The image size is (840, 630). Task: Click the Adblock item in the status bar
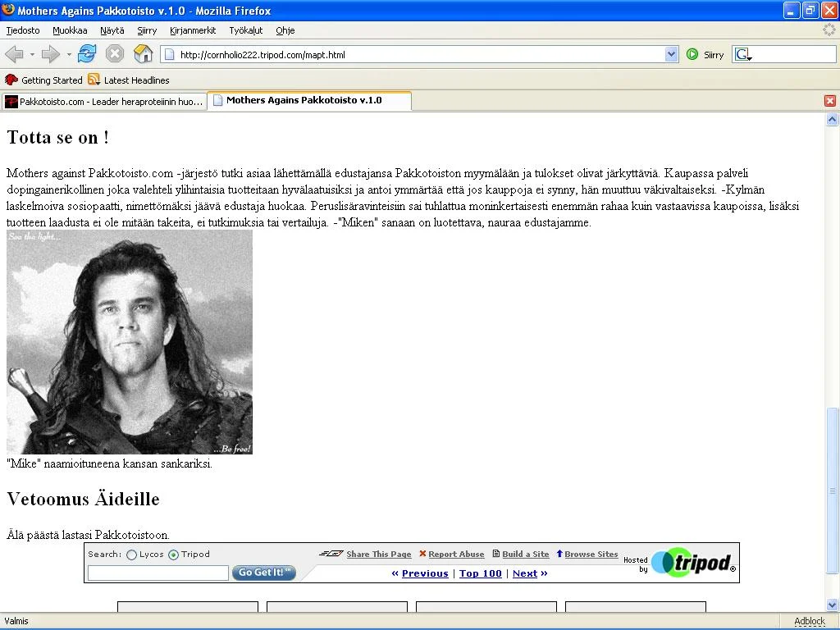click(x=810, y=621)
